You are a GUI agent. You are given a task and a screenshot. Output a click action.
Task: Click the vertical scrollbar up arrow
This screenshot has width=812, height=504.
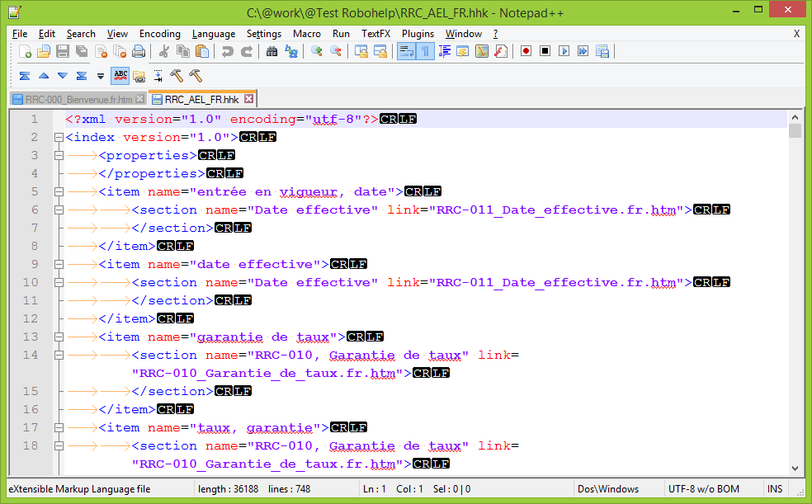(795, 117)
